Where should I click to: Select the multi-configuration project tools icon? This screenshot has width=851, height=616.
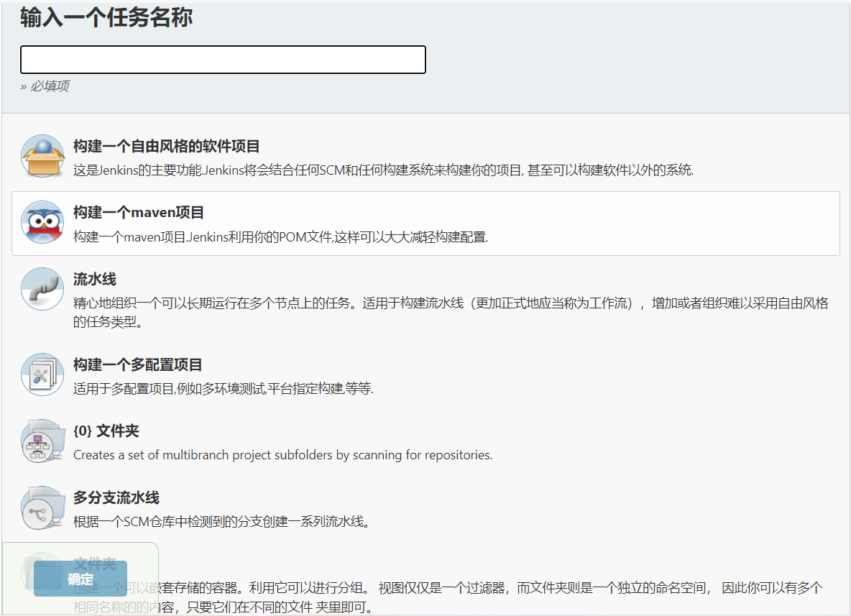point(43,374)
